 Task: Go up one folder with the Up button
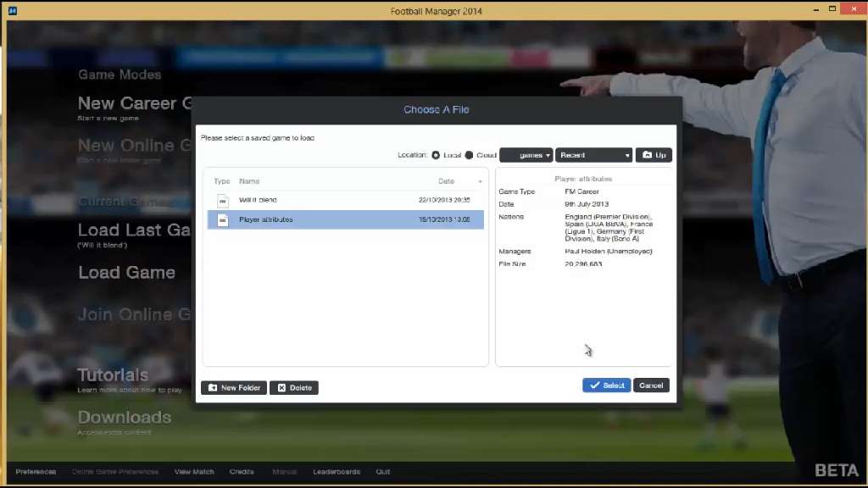[654, 156]
